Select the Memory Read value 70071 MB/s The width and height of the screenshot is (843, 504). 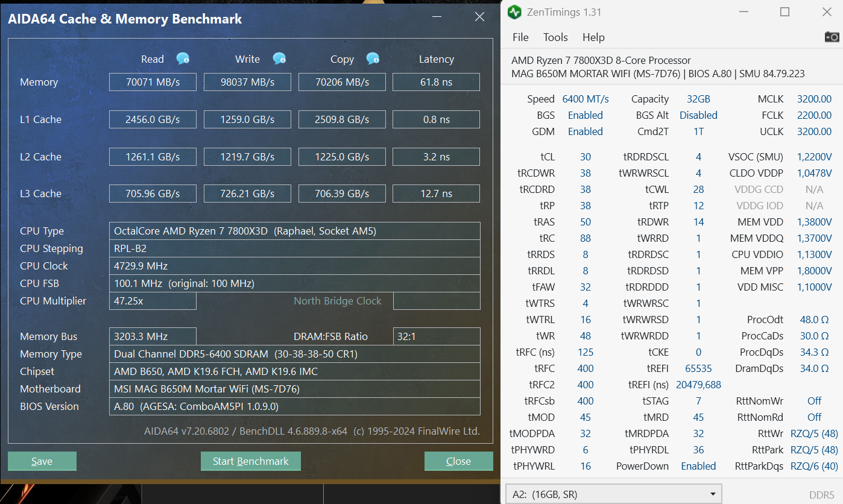point(153,82)
